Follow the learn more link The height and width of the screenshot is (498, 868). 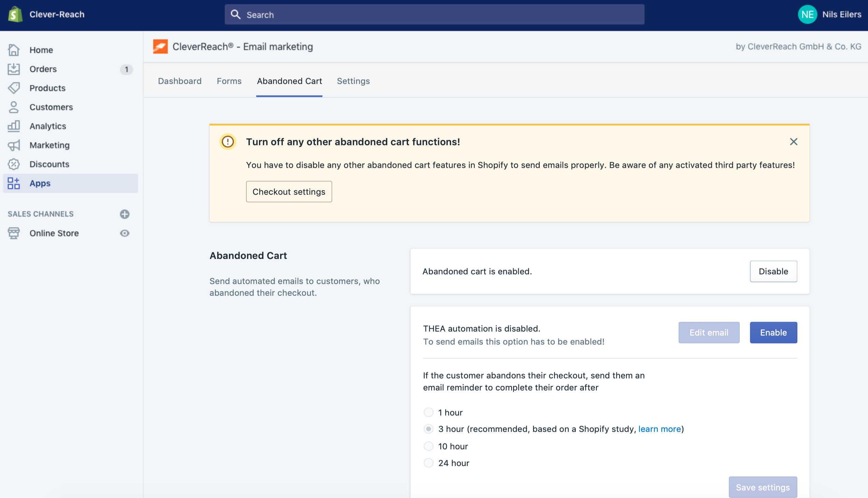coord(659,429)
